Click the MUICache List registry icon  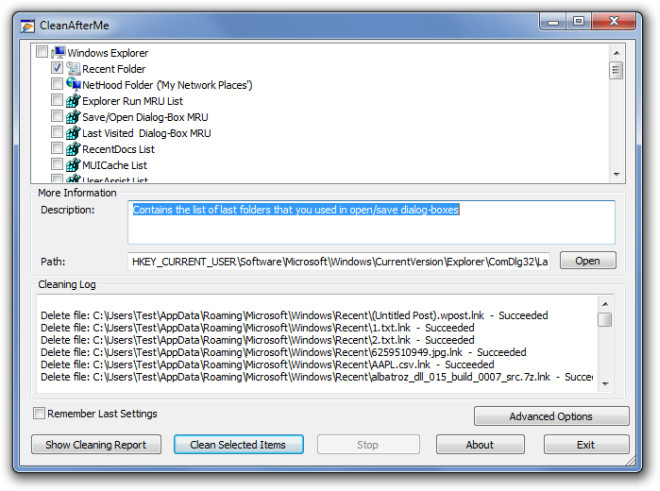tap(73, 165)
